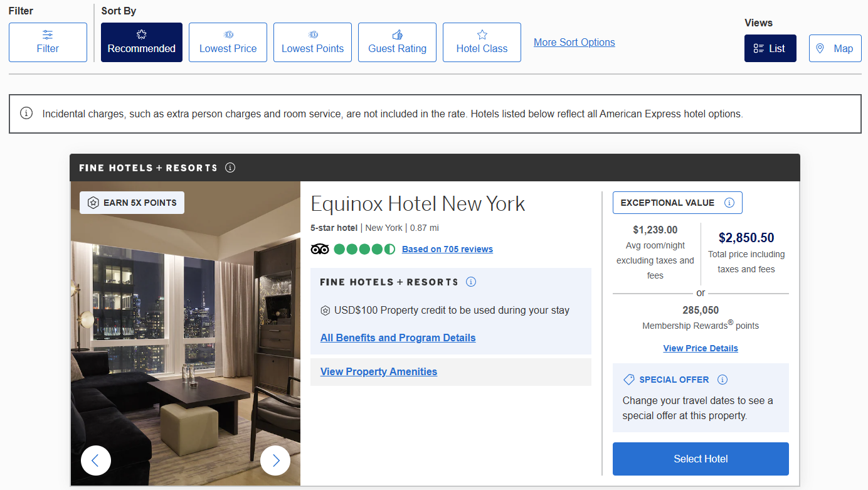Toggle the Recommended sort option
The height and width of the screenshot is (490, 868).
(x=141, y=42)
